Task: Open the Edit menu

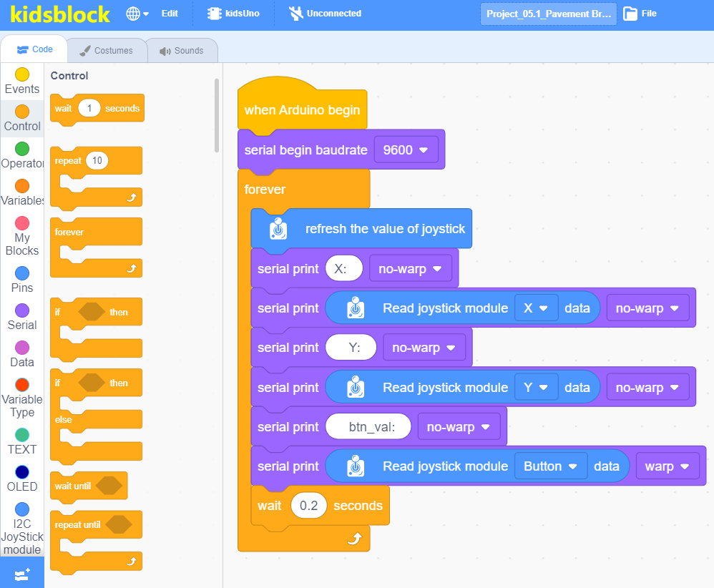Action: [170, 14]
